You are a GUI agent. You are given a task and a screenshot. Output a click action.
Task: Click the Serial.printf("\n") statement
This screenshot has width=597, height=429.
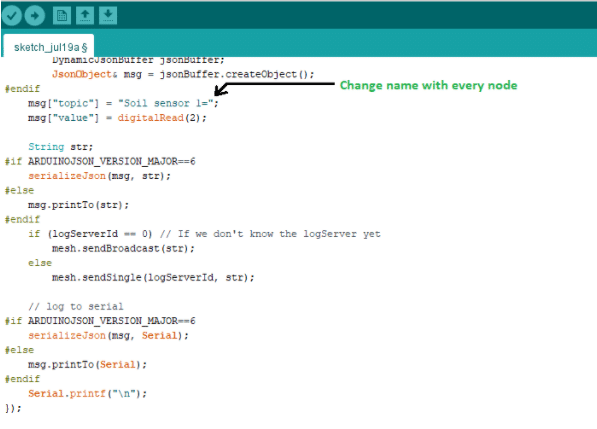pos(88,394)
